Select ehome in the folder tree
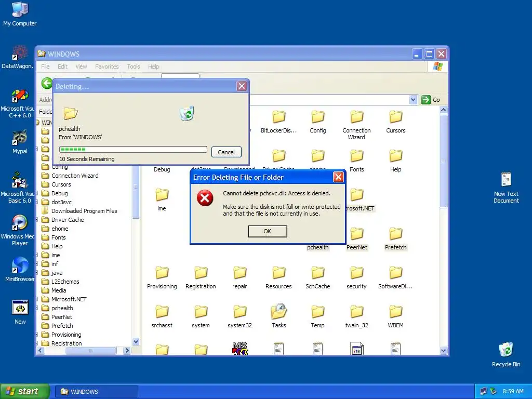The image size is (532, 399). (x=60, y=229)
